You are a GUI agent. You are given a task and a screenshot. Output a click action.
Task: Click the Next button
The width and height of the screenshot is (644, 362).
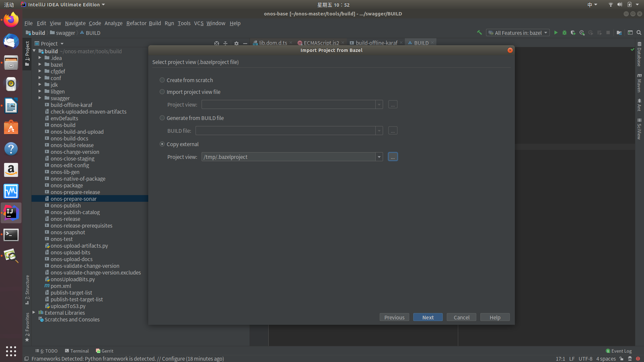point(428,317)
